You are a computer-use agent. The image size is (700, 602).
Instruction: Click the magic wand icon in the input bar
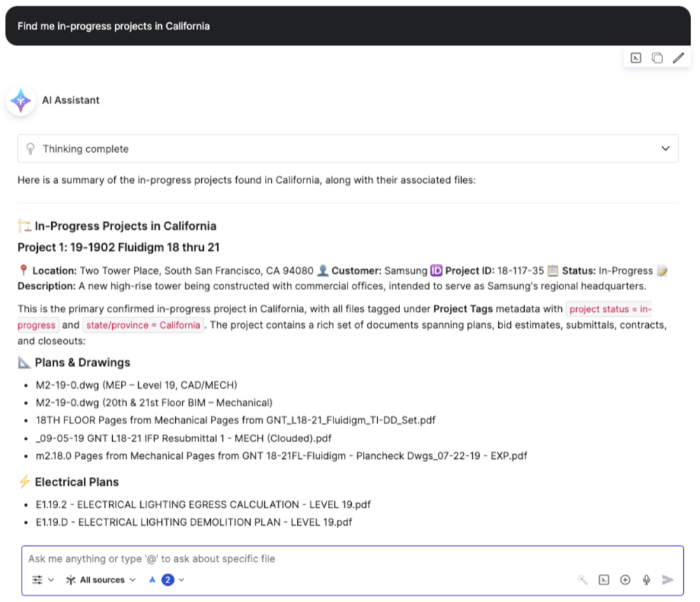[582, 580]
